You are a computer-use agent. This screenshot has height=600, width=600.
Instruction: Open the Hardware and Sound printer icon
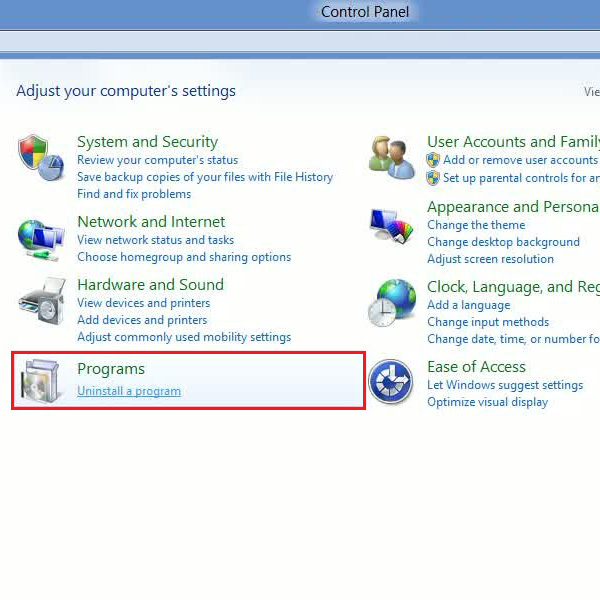coord(42,301)
